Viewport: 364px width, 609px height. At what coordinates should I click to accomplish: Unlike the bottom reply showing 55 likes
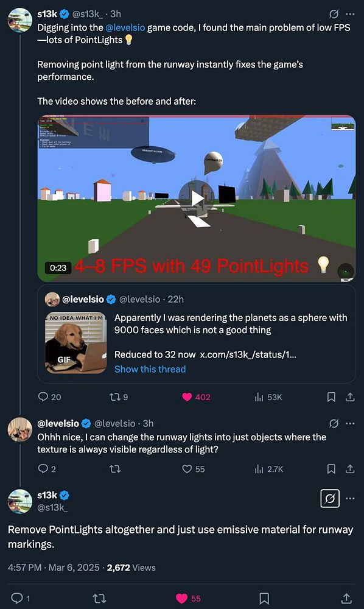click(x=183, y=599)
